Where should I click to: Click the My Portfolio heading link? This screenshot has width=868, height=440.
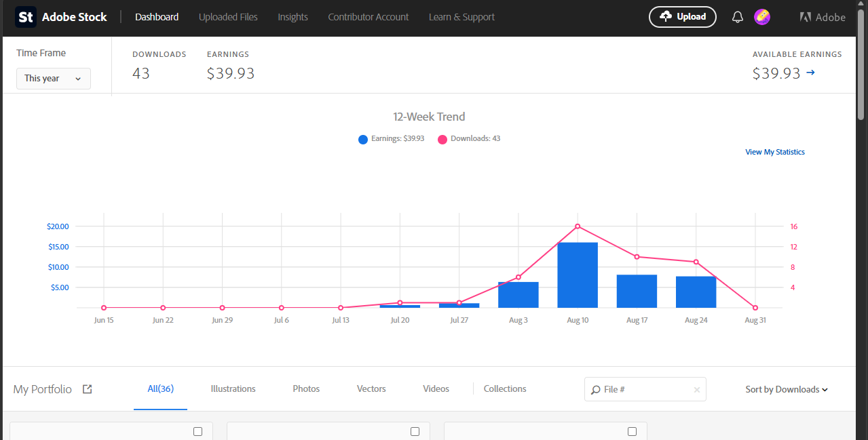pyautogui.click(x=42, y=389)
